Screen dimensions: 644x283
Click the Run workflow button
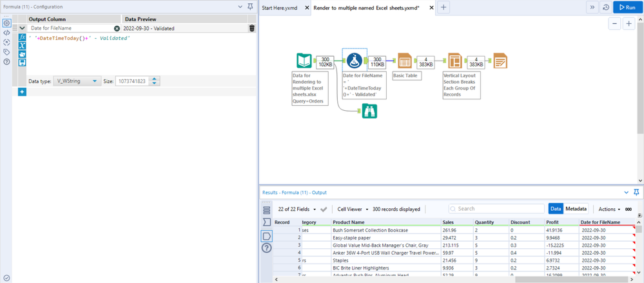click(627, 7)
